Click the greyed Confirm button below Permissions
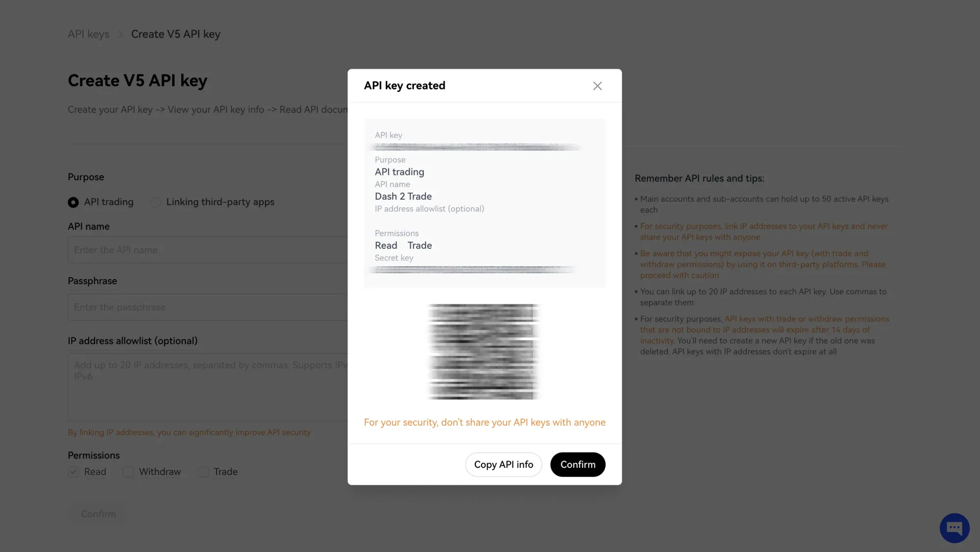The height and width of the screenshot is (552, 980). coord(98,514)
